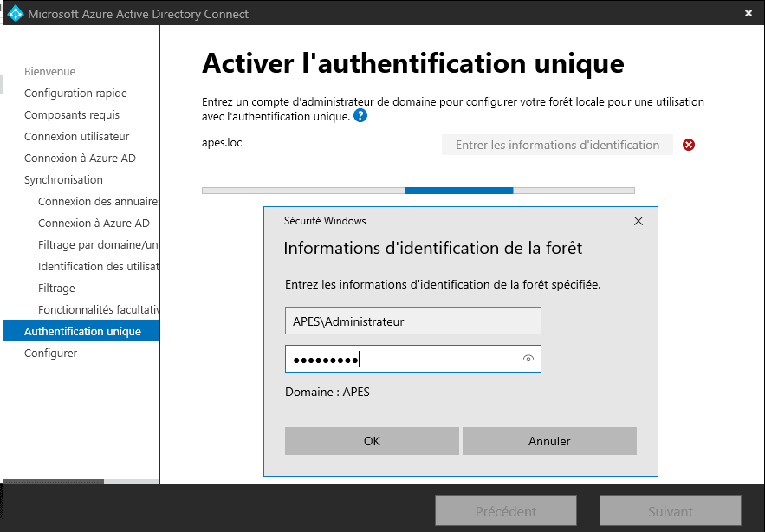Screen dimensions: 765x532
Task: Open the Synchronisation section
Action: (x=63, y=179)
